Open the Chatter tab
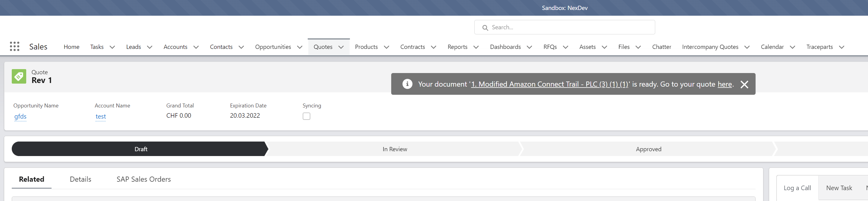Image resolution: width=868 pixels, height=201 pixels. click(661, 47)
